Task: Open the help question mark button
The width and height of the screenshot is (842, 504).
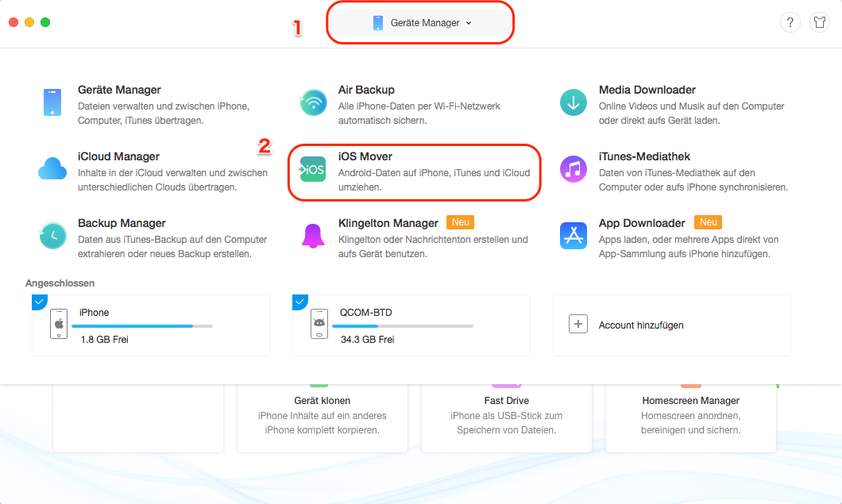Action: (x=790, y=23)
